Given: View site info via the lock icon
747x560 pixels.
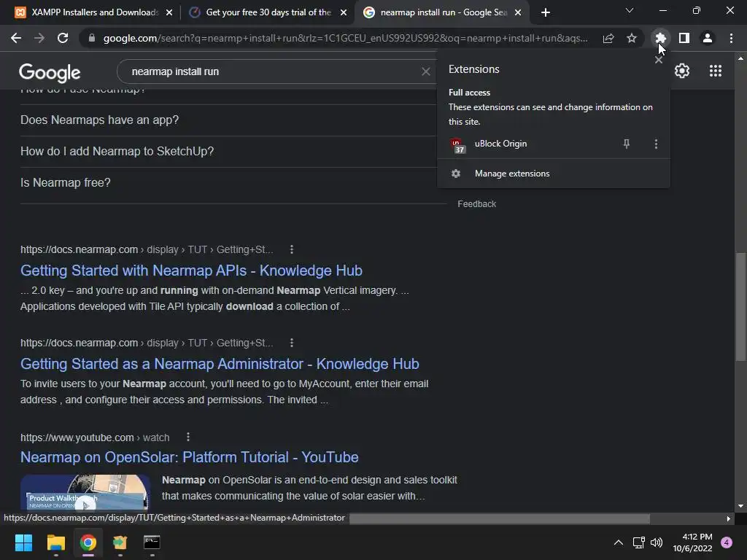Looking at the screenshot, I should (91, 38).
